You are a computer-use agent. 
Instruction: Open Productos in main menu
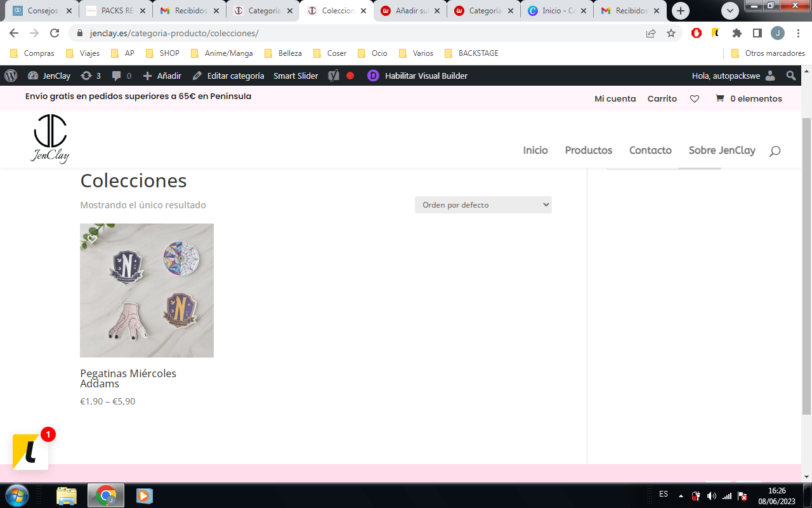(x=589, y=150)
